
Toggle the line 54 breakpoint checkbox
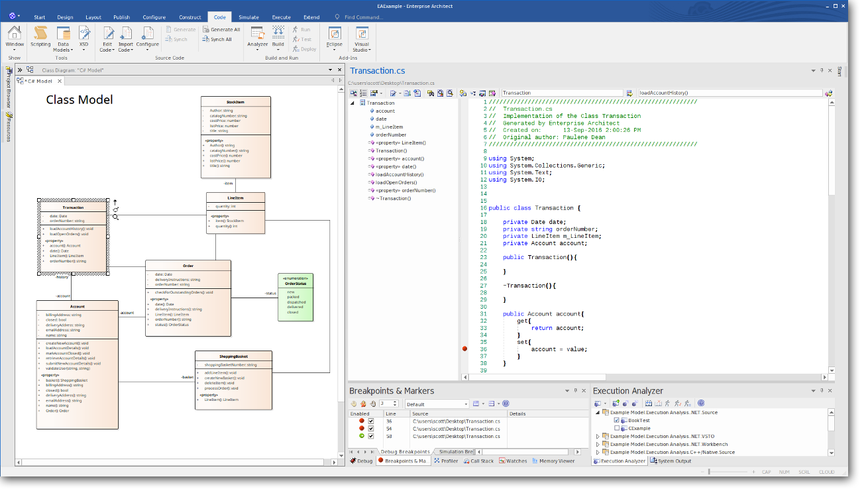pos(371,429)
